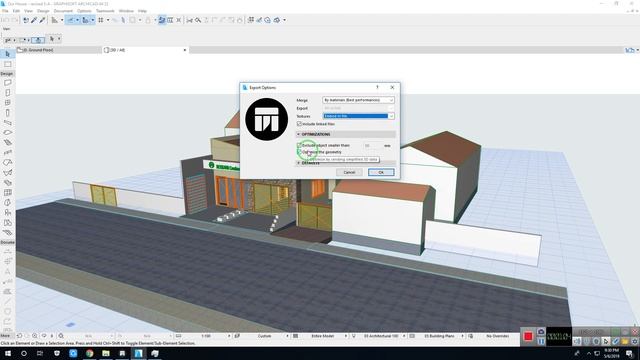Click the object size value field
The height and width of the screenshot is (360, 640).
click(372, 145)
